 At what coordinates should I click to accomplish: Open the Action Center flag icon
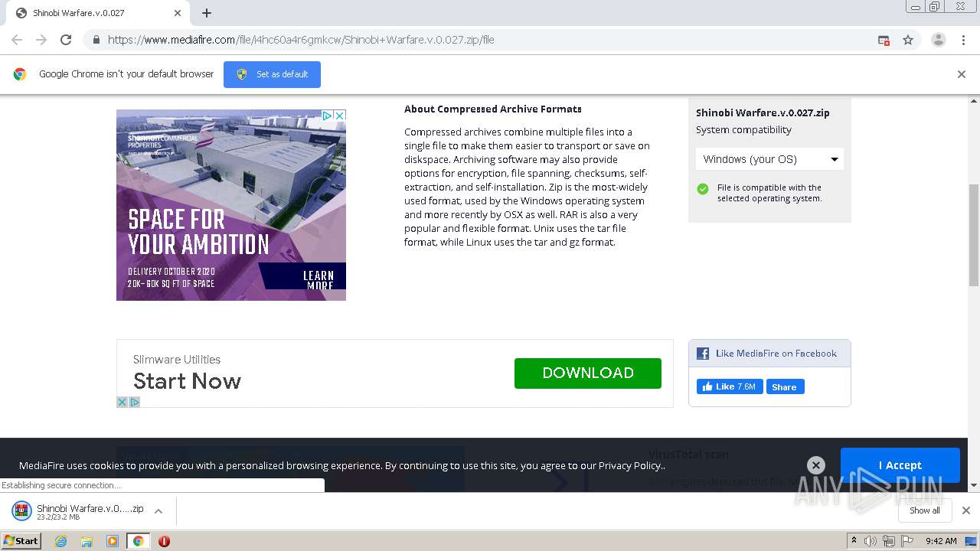(x=906, y=541)
